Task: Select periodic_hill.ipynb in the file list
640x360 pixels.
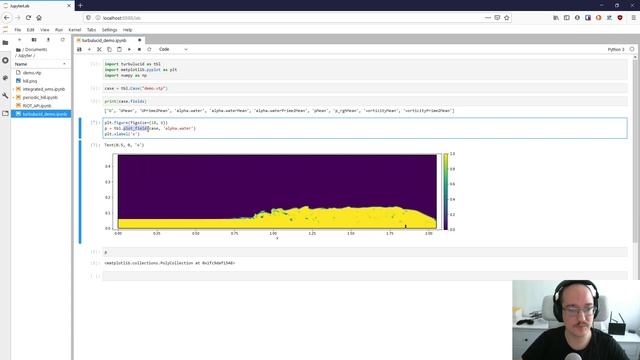Action: pyautogui.click(x=41, y=97)
